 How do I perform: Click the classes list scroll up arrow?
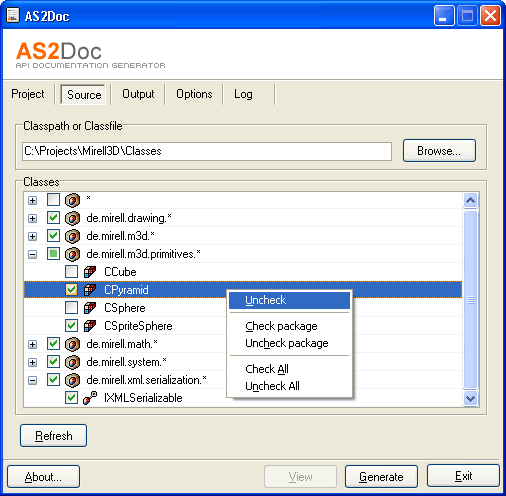tap(470, 200)
